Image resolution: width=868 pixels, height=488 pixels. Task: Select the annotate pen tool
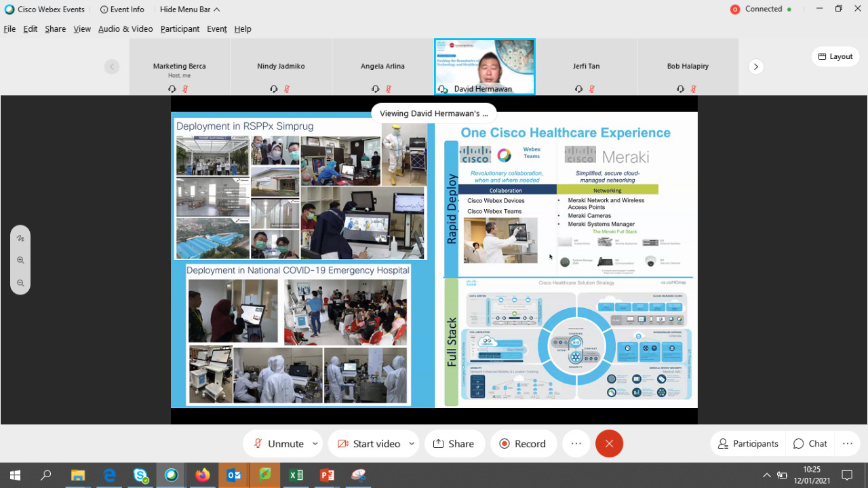[20, 238]
